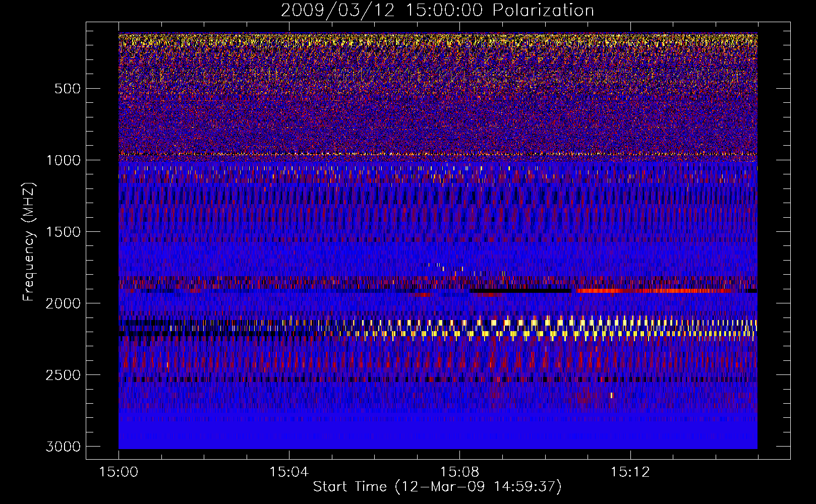The height and width of the screenshot is (504, 816).
Task: Click the 15:00 time tick label
Action: click(119, 472)
